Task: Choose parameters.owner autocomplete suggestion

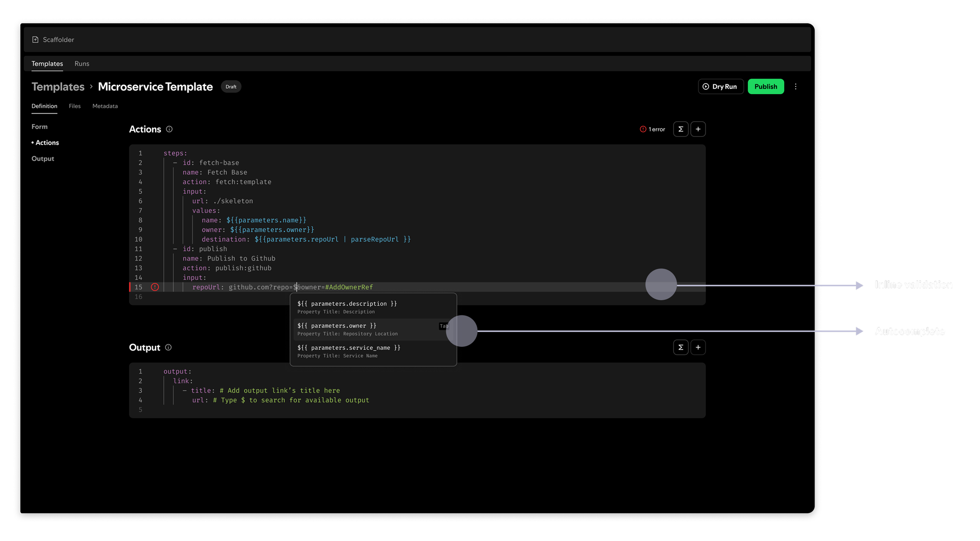Action: pyautogui.click(x=373, y=329)
